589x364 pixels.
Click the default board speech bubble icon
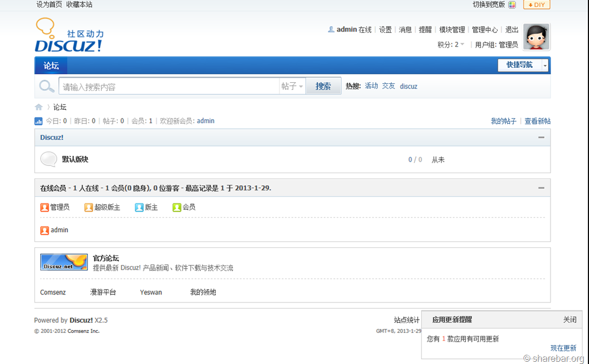tap(48, 159)
